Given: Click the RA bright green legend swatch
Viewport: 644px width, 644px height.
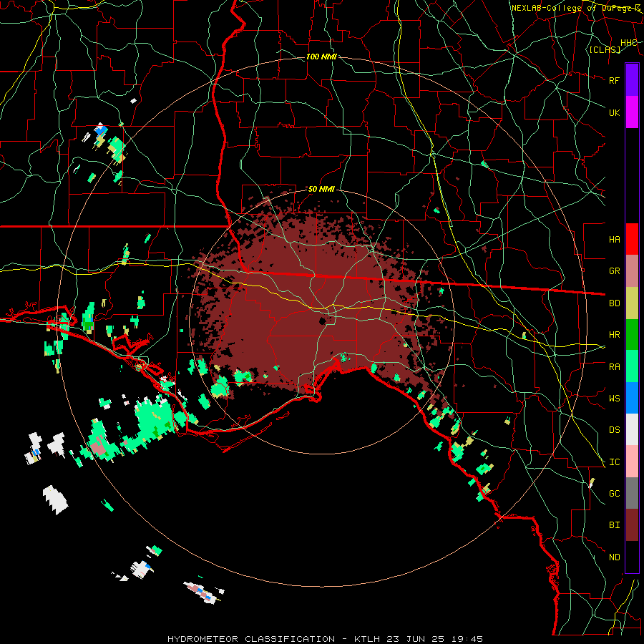Looking at the screenshot, I should click(632, 366).
